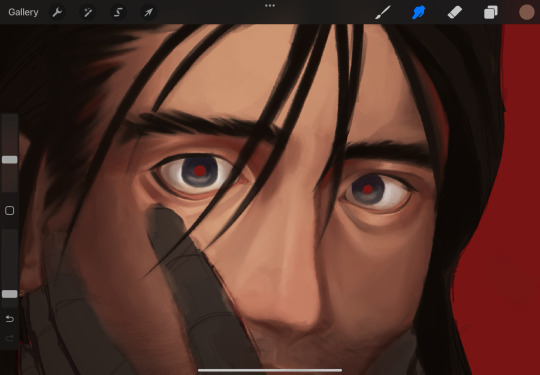Open the three-dot multitasking menu
The height and width of the screenshot is (375, 540).
click(x=270, y=6)
